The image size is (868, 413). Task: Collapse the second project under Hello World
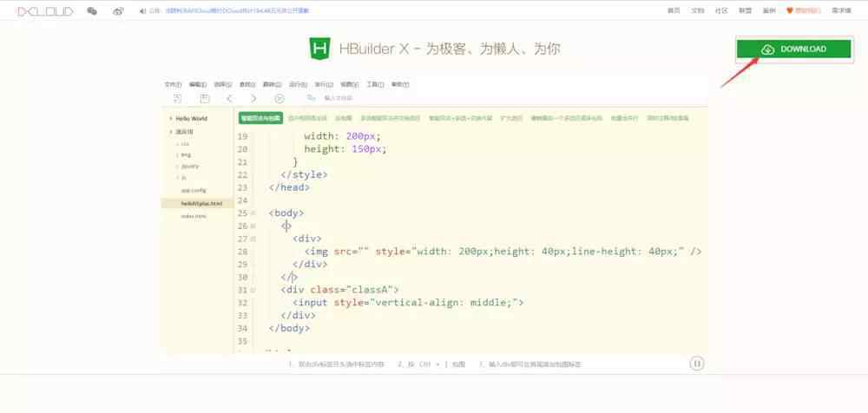pos(170,132)
